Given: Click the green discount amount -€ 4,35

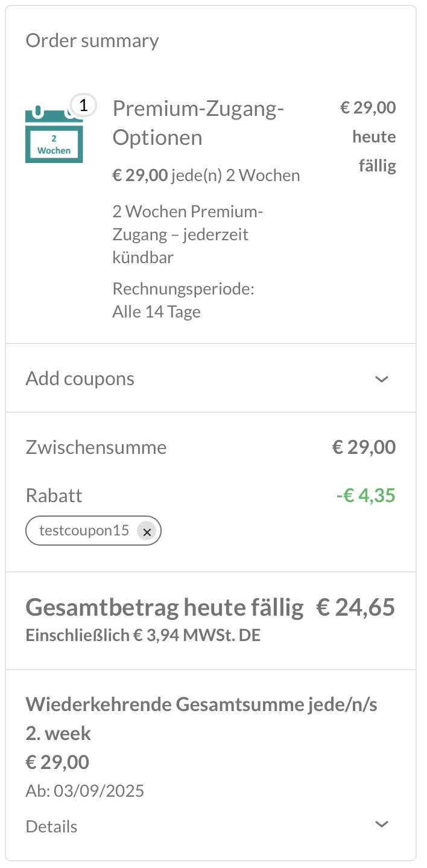Looking at the screenshot, I should (365, 496).
